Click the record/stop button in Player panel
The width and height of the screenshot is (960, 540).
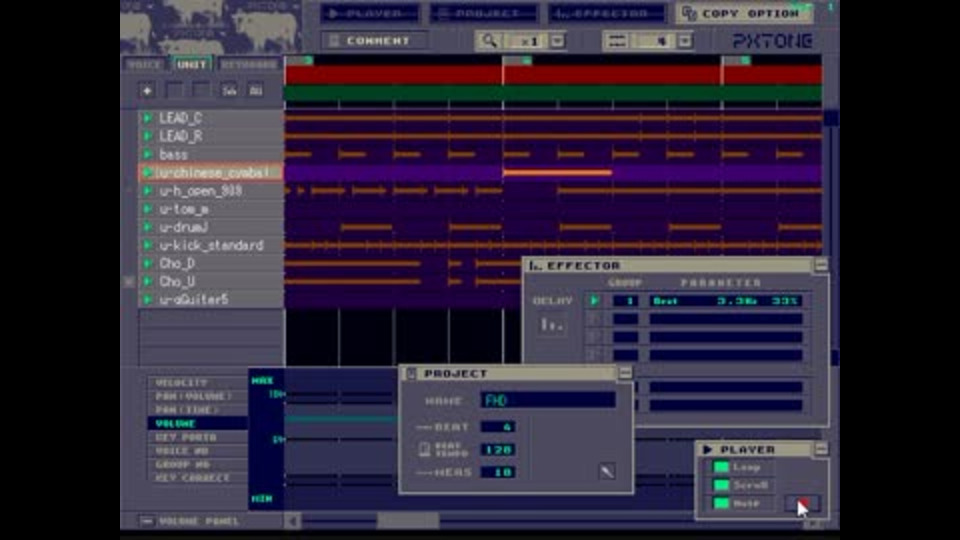(x=802, y=503)
